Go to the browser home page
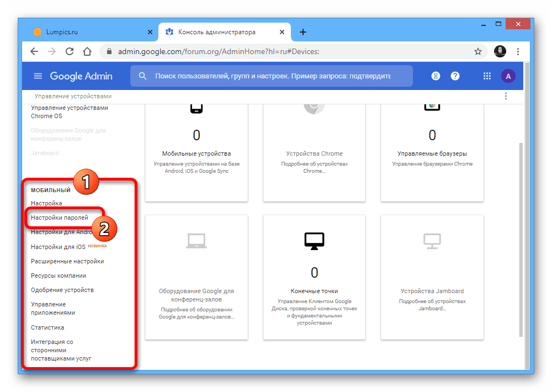The image size is (552, 392). pos(87,51)
